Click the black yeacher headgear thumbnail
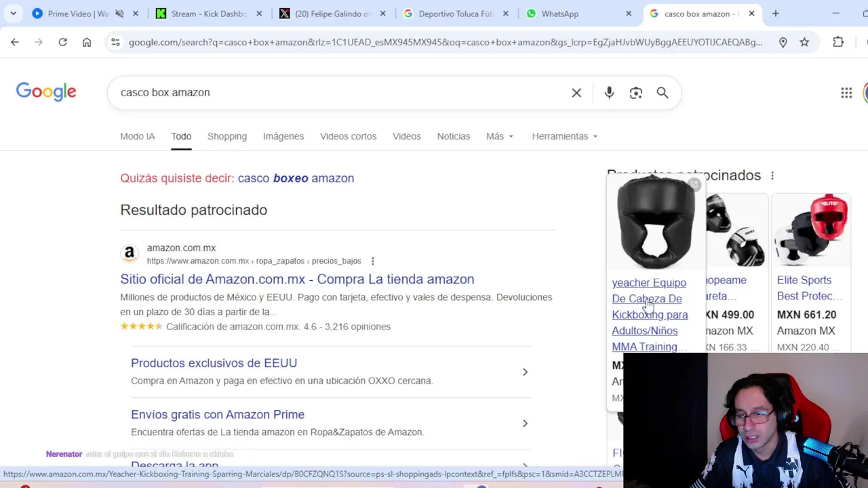 655,223
